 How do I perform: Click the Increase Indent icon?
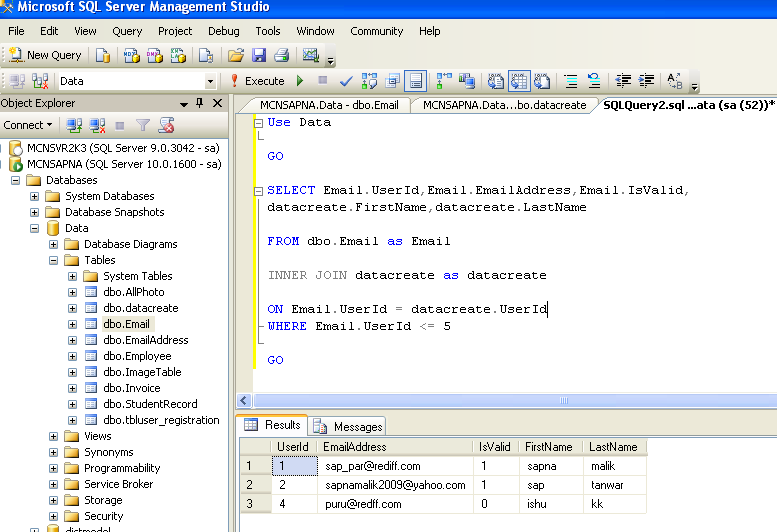(646, 81)
